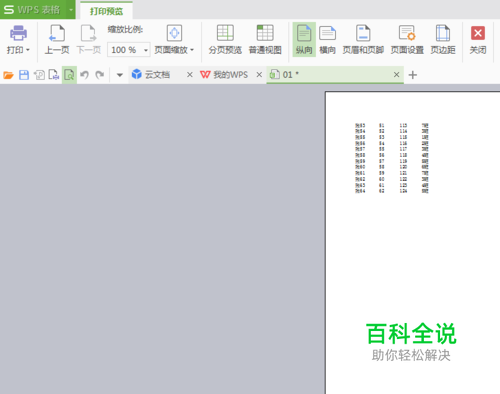
Task: Close the 云文档 tab
Action: 190,75
